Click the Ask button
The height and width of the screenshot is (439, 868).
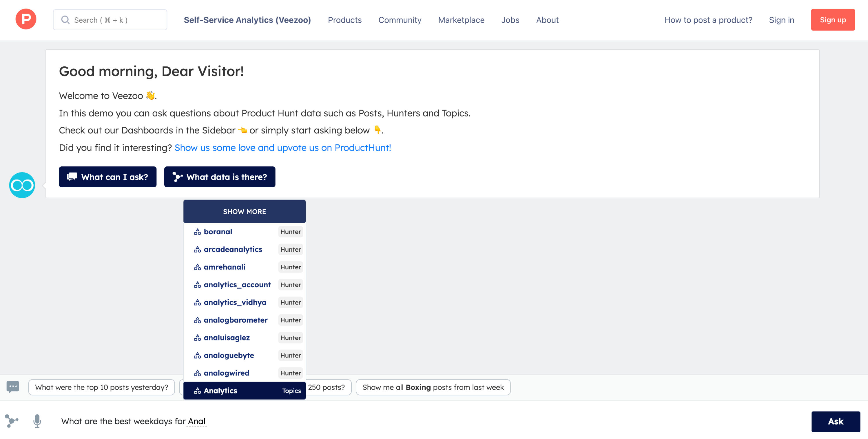pos(835,422)
